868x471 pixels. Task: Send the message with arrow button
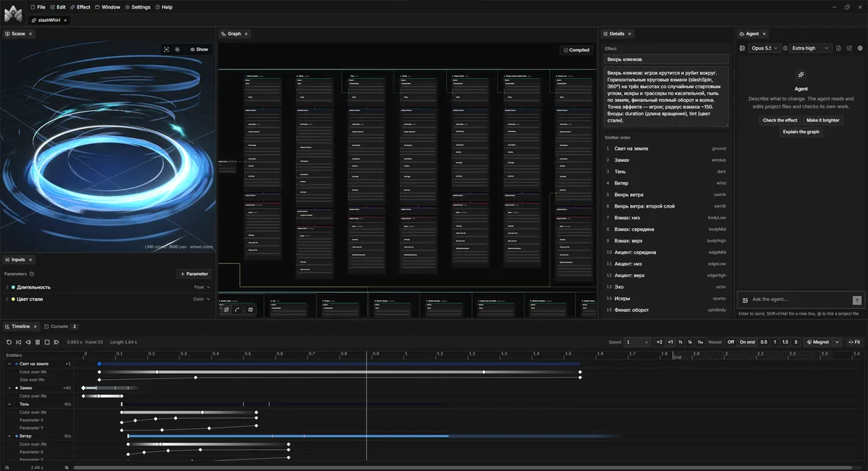click(857, 300)
